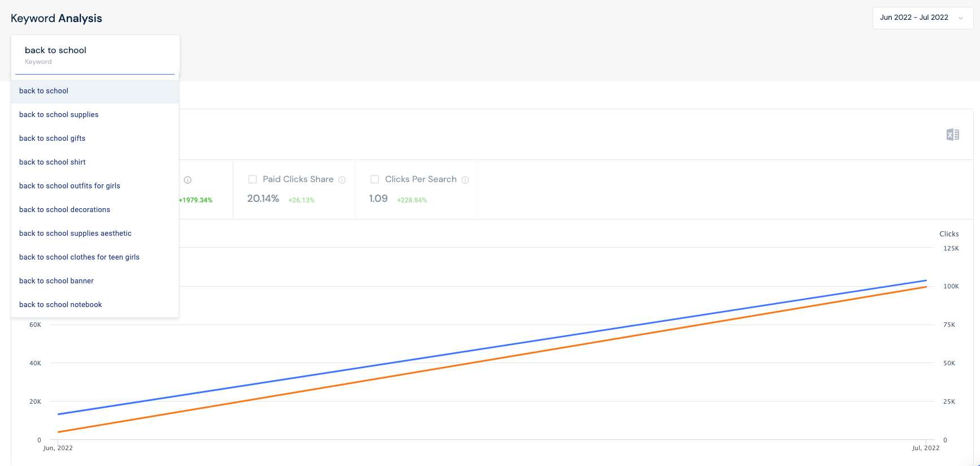Choose 'back to school supplies' suggestion
The width and height of the screenshot is (980, 466).
59,115
